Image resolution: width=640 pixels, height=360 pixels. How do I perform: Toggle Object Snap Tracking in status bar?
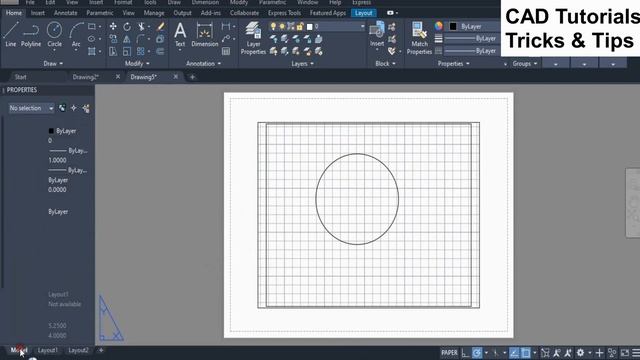pos(514,353)
